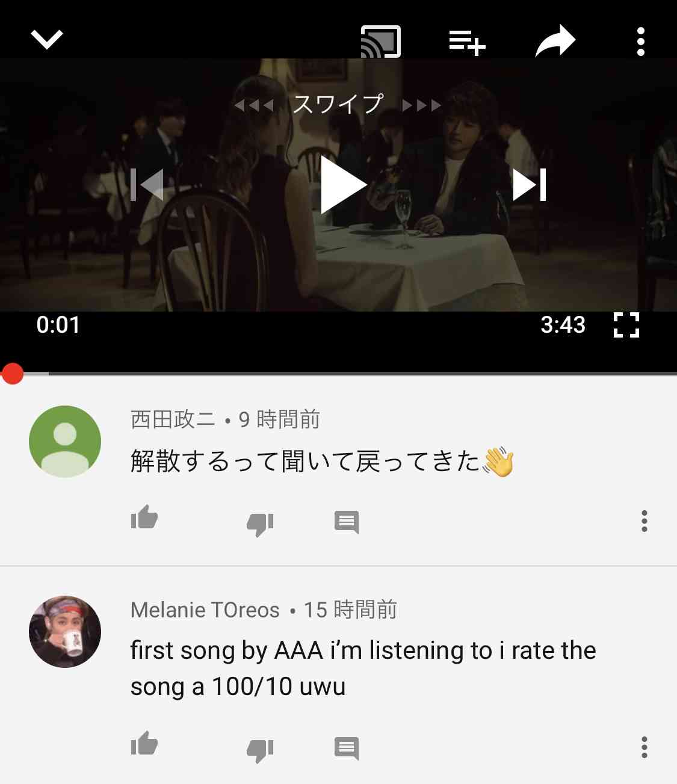Dislike the comment by 西田政ニ

(x=260, y=523)
